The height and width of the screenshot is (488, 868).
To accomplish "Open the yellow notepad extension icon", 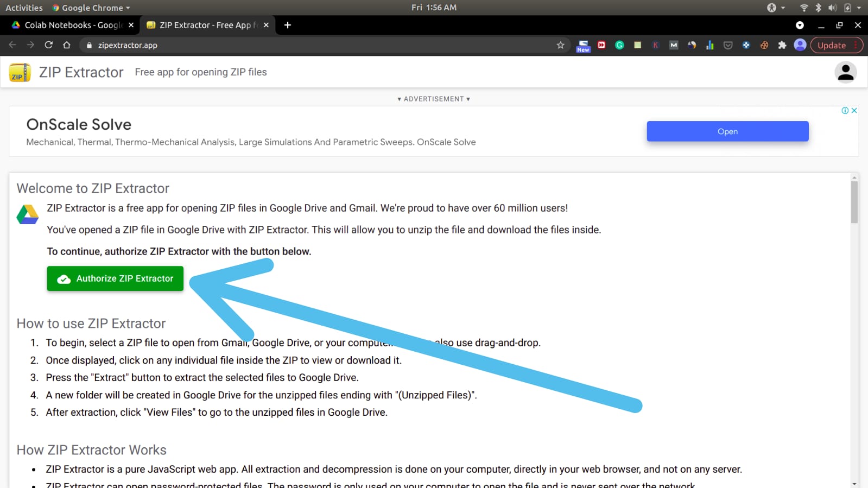I will pos(638,45).
